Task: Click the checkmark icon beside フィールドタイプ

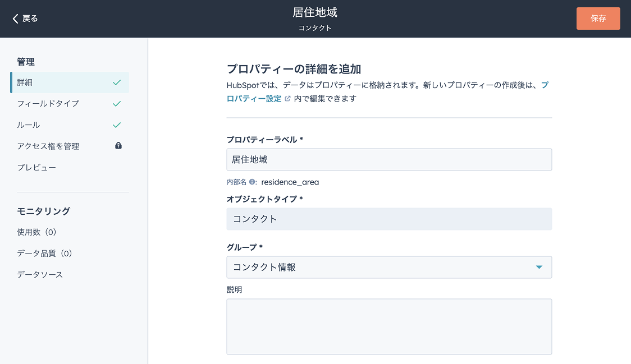Action: (117, 104)
